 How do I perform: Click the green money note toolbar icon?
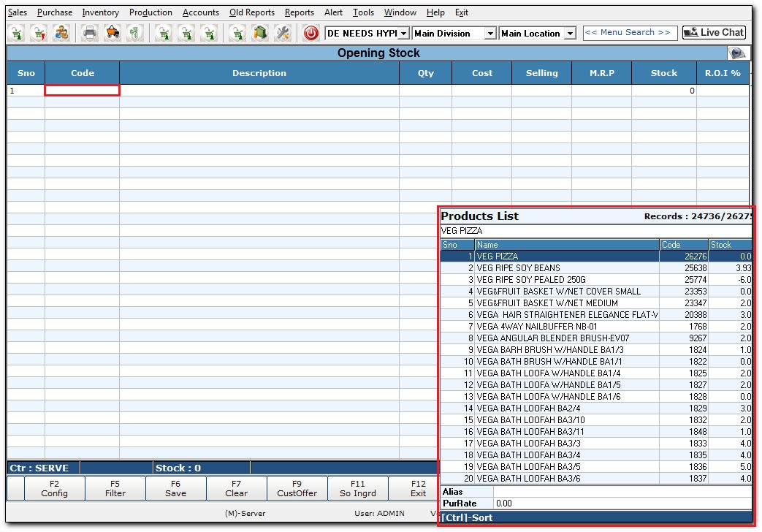pyautogui.click(x=134, y=33)
